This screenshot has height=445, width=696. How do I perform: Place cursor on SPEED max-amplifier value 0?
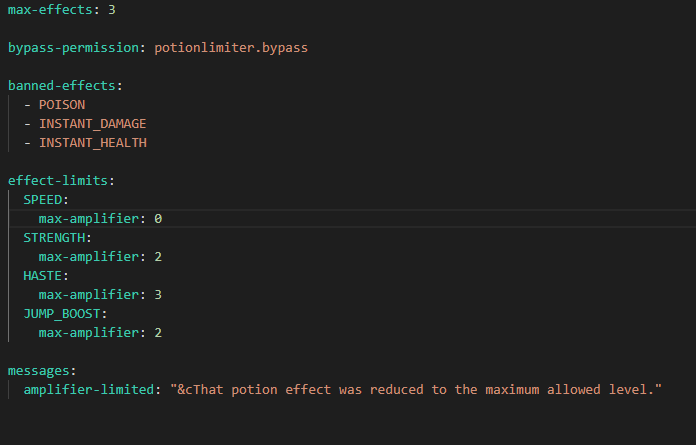pyautogui.click(x=158, y=219)
